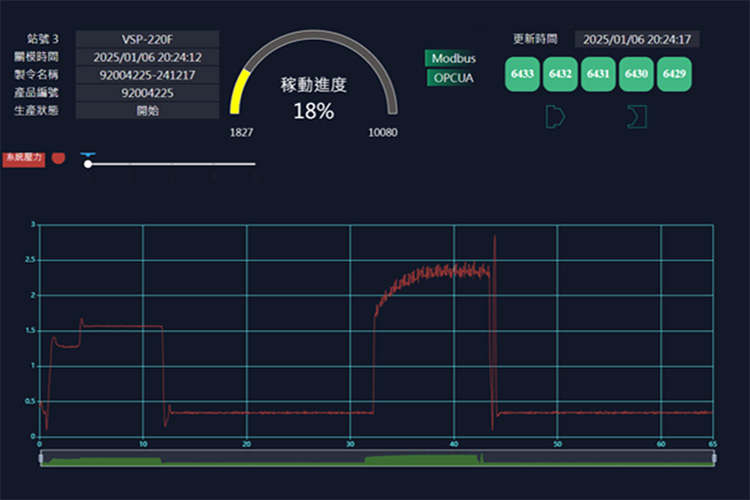Click the red 系統壓力 legend label
Image resolution: width=750 pixels, height=500 pixels.
click(21, 158)
